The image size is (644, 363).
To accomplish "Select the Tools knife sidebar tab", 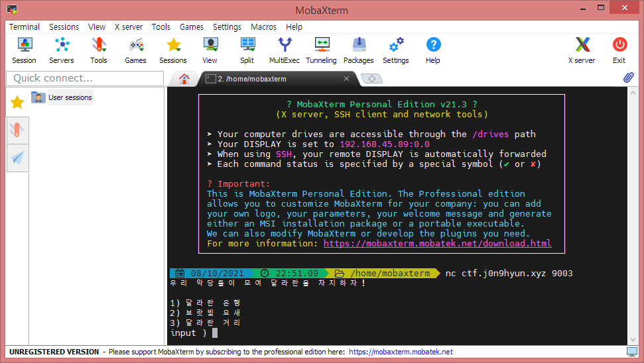I will (17, 130).
